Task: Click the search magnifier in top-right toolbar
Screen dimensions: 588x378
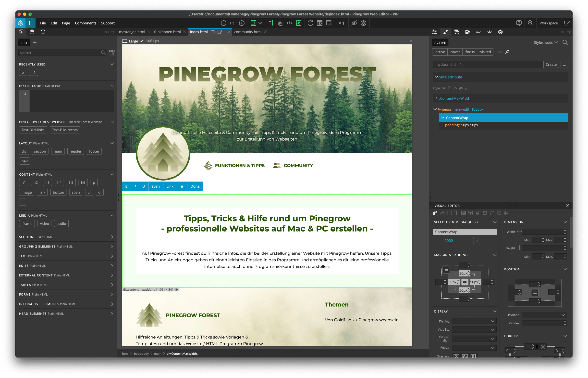Action: pos(530,23)
